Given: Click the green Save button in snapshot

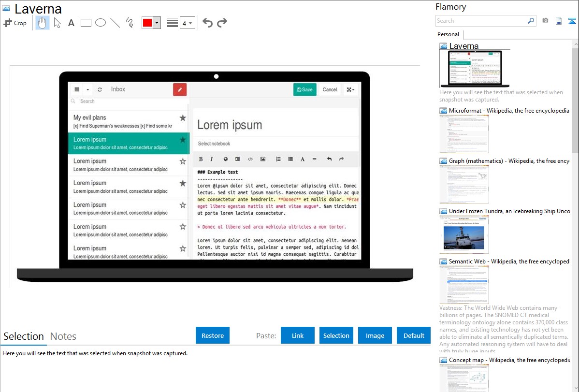Looking at the screenshot, I should pos(304,89).
